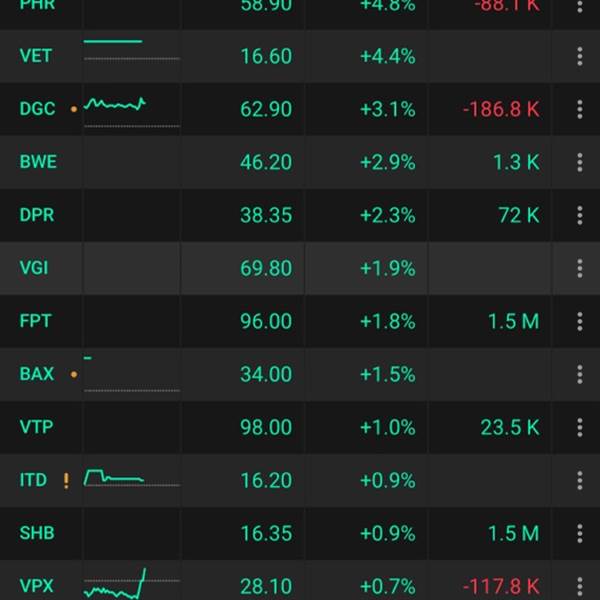This screenshot has width=600, height=600.
Task: Click the VTP percent change +1.0%
Action: pyautogui.click(x=387, y=427)
